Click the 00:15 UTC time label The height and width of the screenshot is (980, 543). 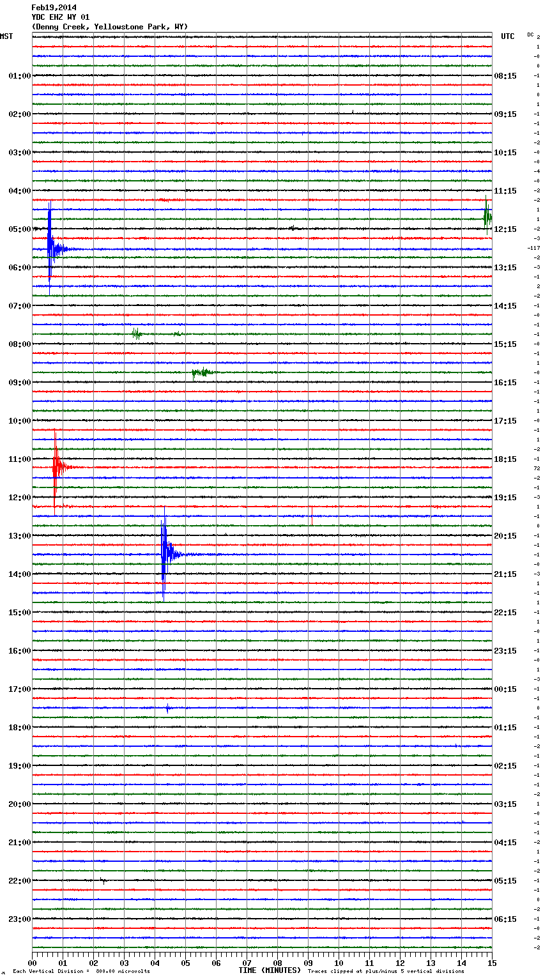[505, 689]
